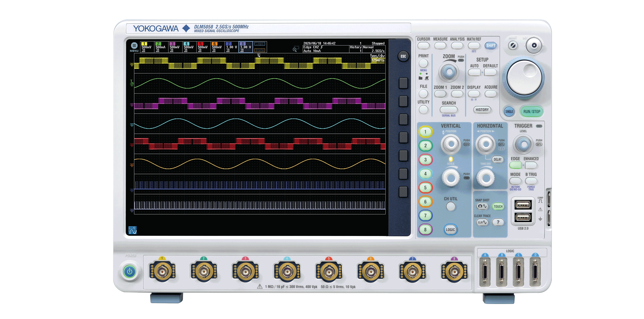
Task: Select channel 3 red button
Action: click(425, 160)
